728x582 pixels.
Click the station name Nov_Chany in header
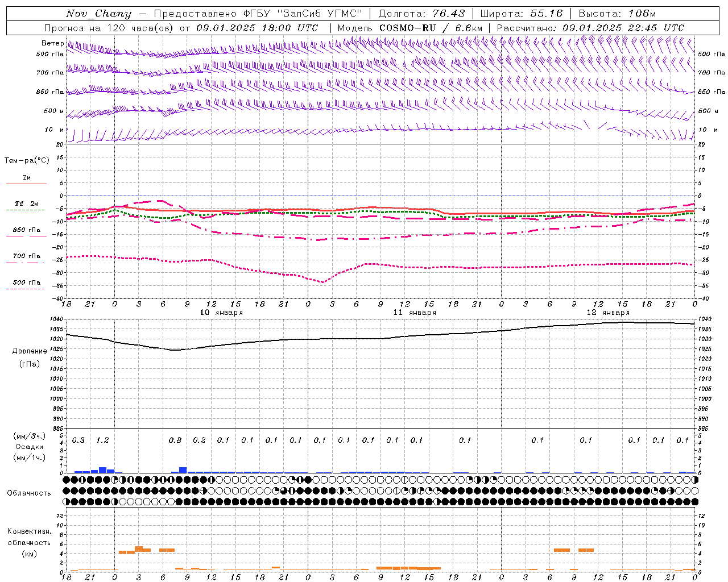coord(99,14)
